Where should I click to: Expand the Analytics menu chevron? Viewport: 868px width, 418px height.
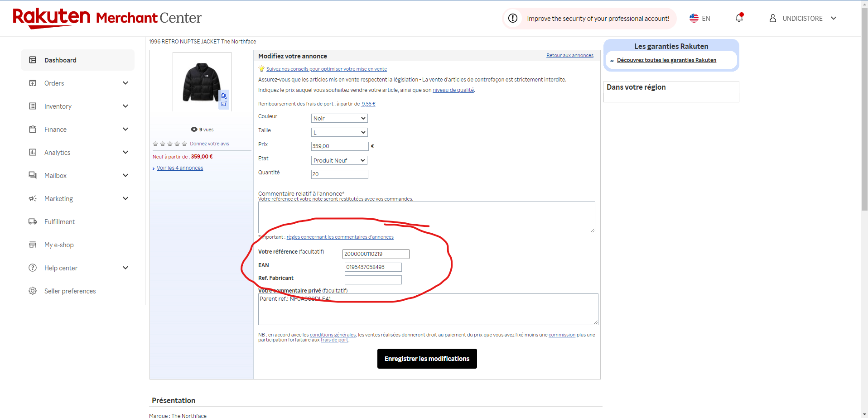[125, 152]
